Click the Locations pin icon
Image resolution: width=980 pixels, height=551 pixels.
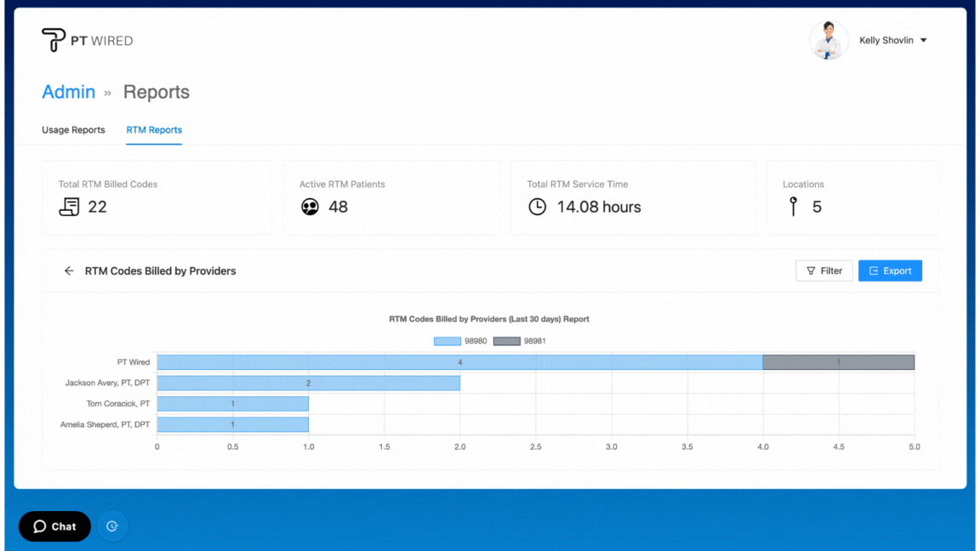[794, 207]
